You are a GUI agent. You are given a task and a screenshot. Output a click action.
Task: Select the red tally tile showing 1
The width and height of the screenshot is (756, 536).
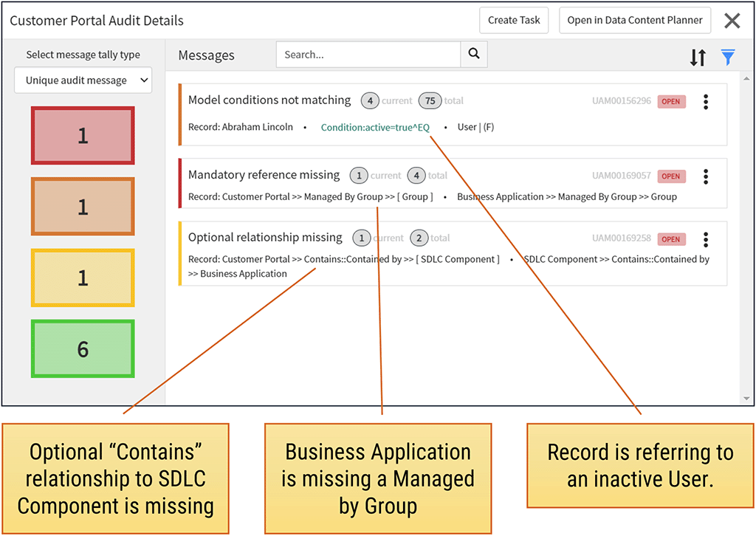click(83, 135)
